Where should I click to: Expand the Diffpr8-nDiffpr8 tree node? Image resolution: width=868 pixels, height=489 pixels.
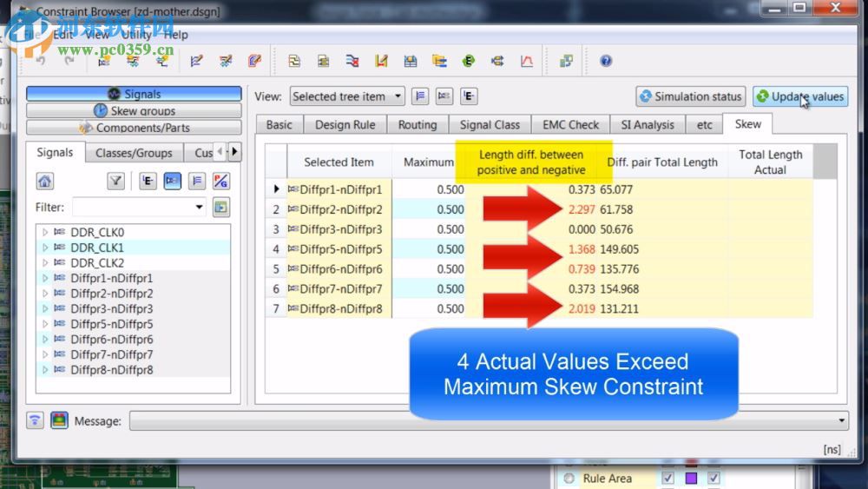[x=45, y=369]
